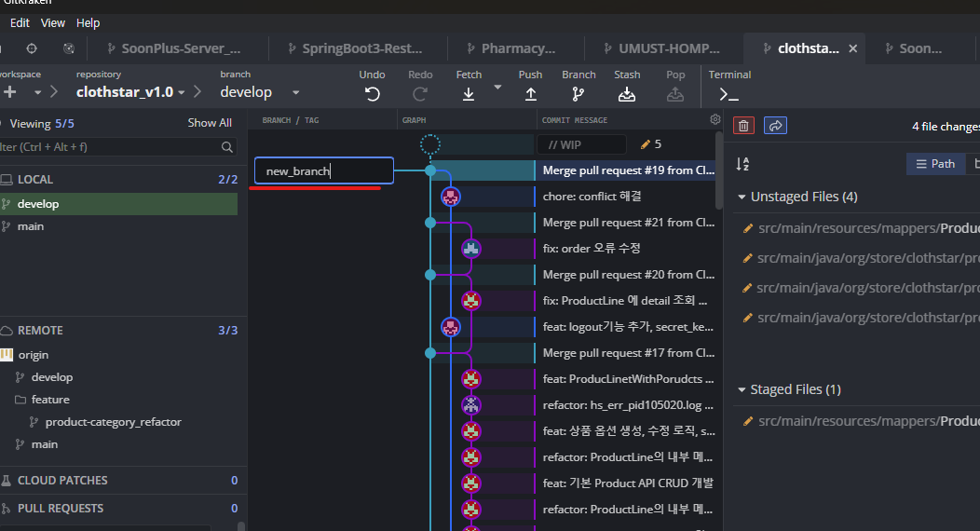The height and width of the screenshot is (531, 980).
Task: Click the add workspace plus icon
Action: [x=10, y=92]
